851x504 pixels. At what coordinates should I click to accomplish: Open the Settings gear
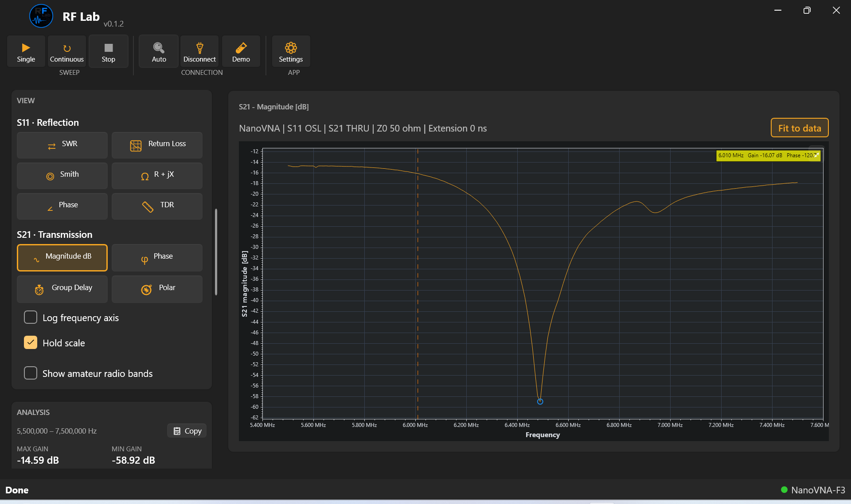click(291, 52)
